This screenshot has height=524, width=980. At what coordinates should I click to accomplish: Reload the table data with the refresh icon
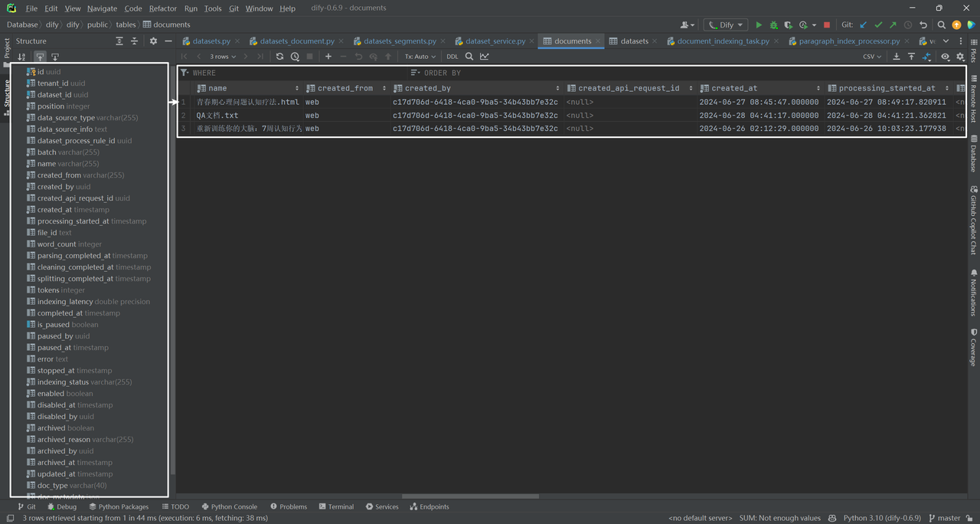pos(279,57)
